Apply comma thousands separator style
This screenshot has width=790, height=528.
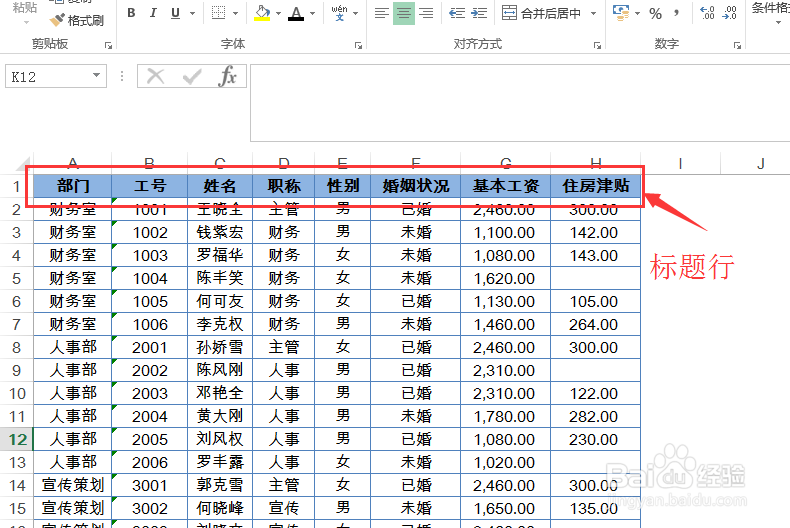(676, 14)
